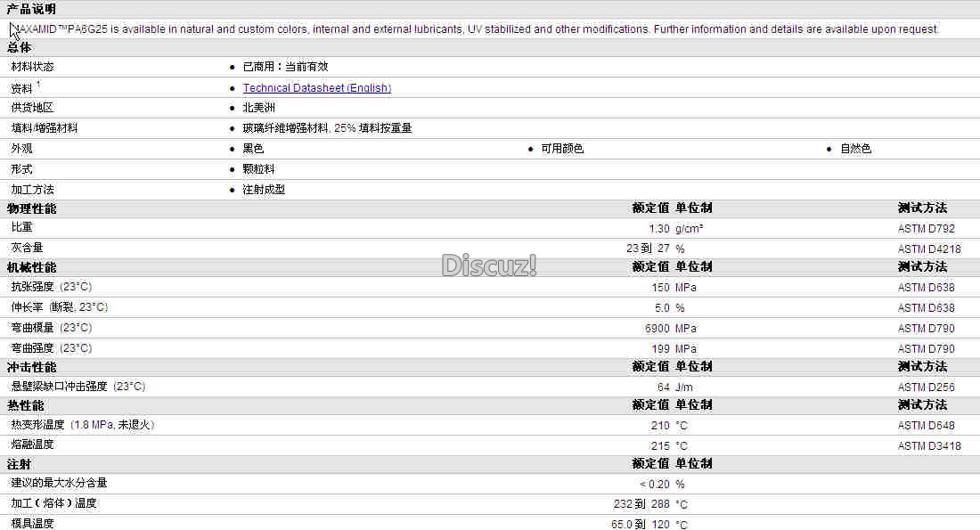Click the 热变形温度 (1.8 MPa, 未退火) label
The height and width of the screenshot is (530, 980).
pos(83,425)
